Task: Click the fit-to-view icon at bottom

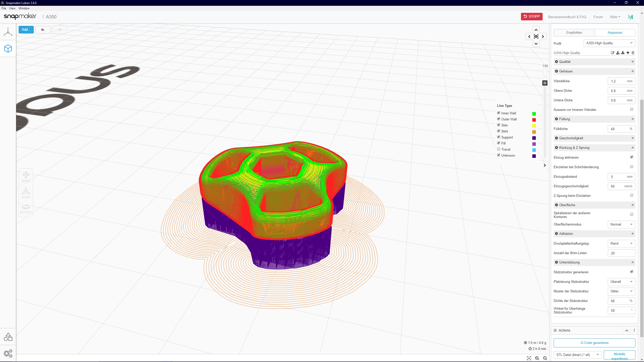Action: point(529,358)
